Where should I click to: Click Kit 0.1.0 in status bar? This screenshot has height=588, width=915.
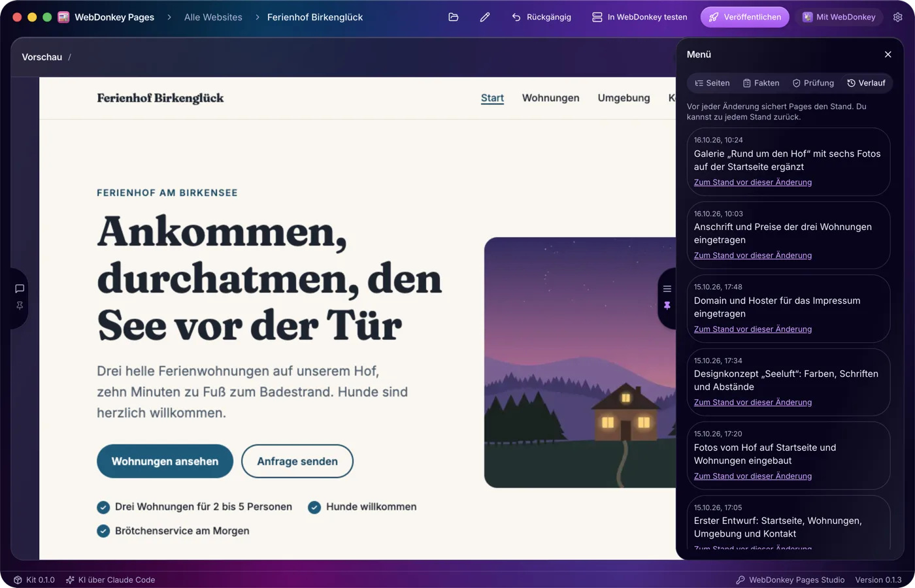34,580
